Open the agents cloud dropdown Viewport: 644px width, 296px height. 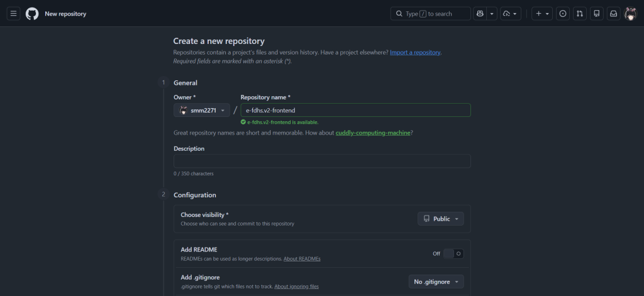(511, 14)
